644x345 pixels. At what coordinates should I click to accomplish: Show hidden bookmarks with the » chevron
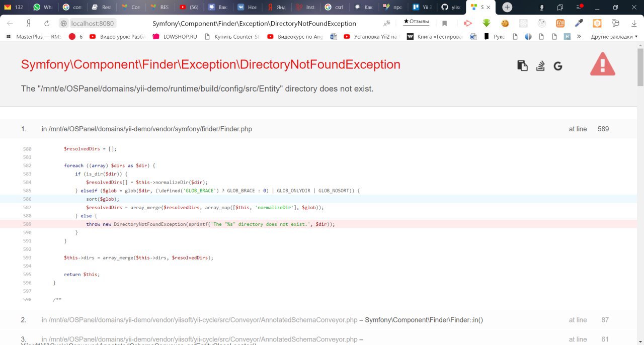tap(579, 36)
